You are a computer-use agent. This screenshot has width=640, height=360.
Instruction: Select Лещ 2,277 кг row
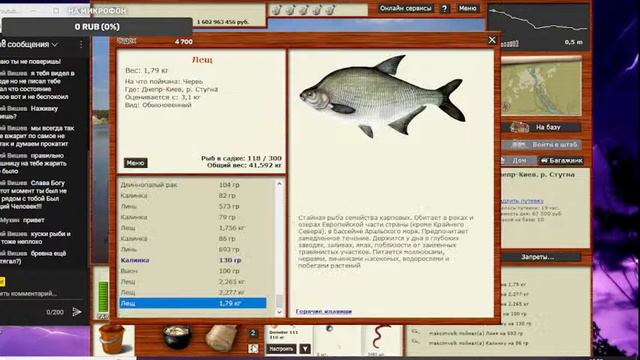click(193, 292)
